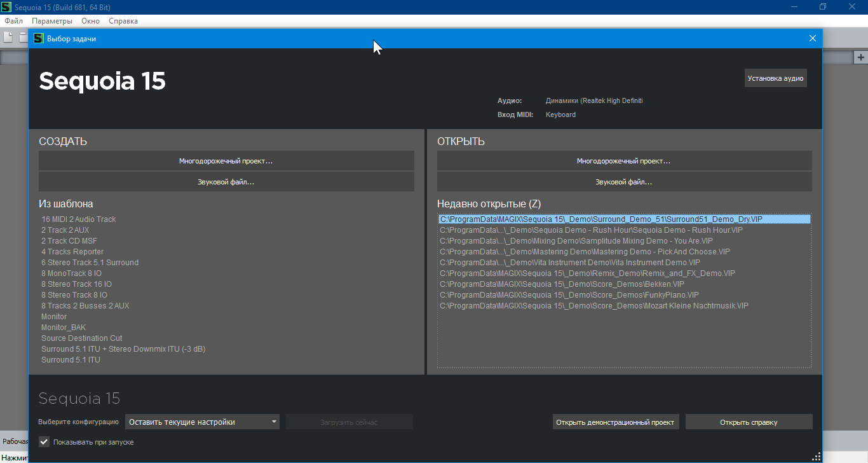The width and height of the screenshot is (868, 463).
Task: Select template 16 MIDI 2 Audio Track
Action: pyautogui.click(x=79, y=219)
